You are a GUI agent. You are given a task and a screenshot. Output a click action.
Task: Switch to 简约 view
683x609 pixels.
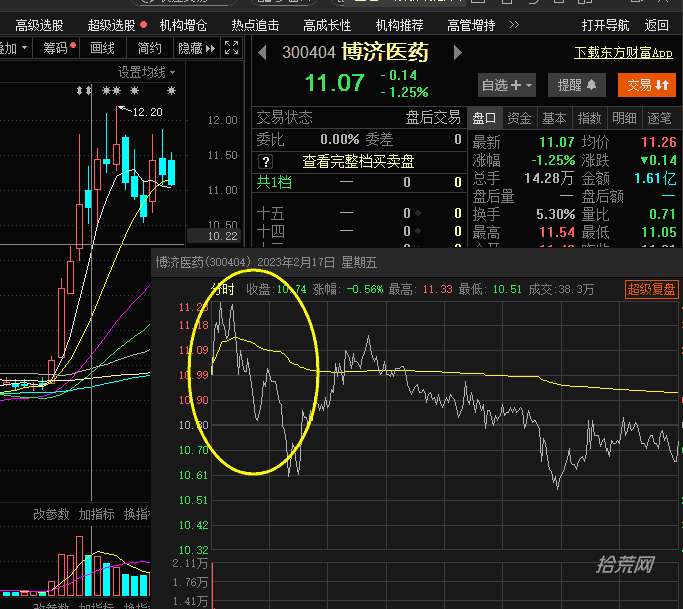(149, 47)
